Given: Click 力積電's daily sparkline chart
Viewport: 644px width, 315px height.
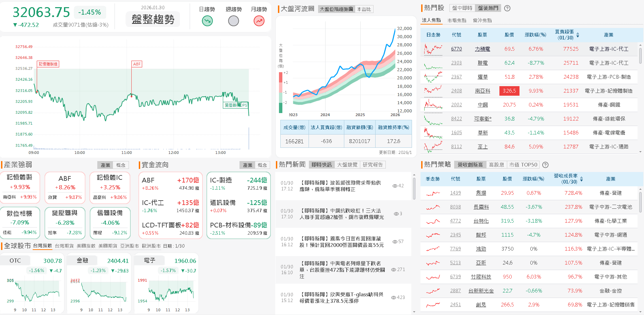Looking at the screenshot, I should coord(432,49).
